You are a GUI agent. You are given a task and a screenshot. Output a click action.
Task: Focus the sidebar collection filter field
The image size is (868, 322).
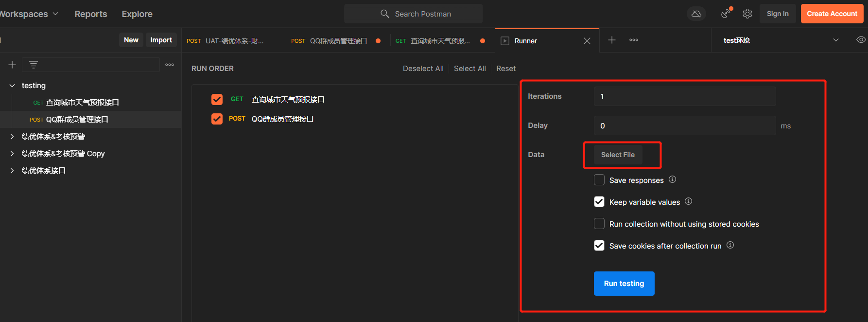91,65
